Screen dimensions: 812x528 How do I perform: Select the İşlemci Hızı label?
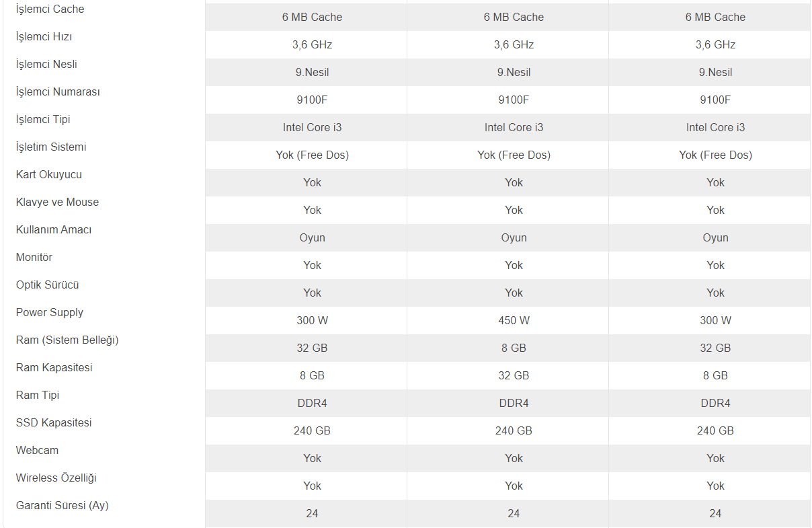point(44,37)
